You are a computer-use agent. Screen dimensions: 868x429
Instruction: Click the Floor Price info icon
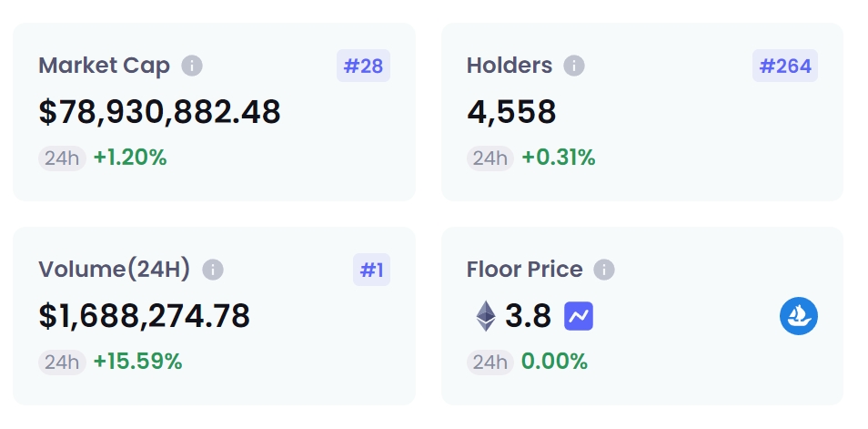click(604, 271)
